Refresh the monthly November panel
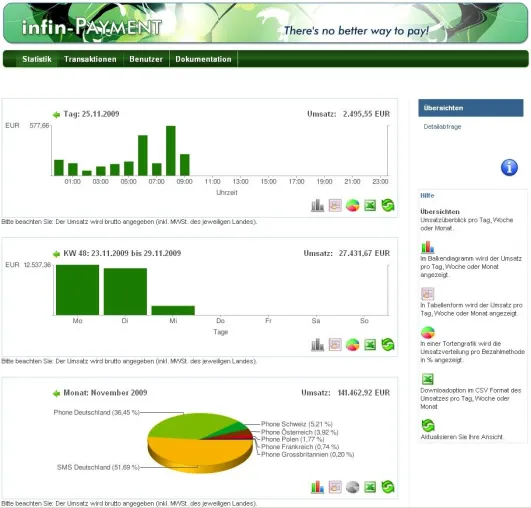Viewport: 531px width, 508px height. [x=388, y=487]
